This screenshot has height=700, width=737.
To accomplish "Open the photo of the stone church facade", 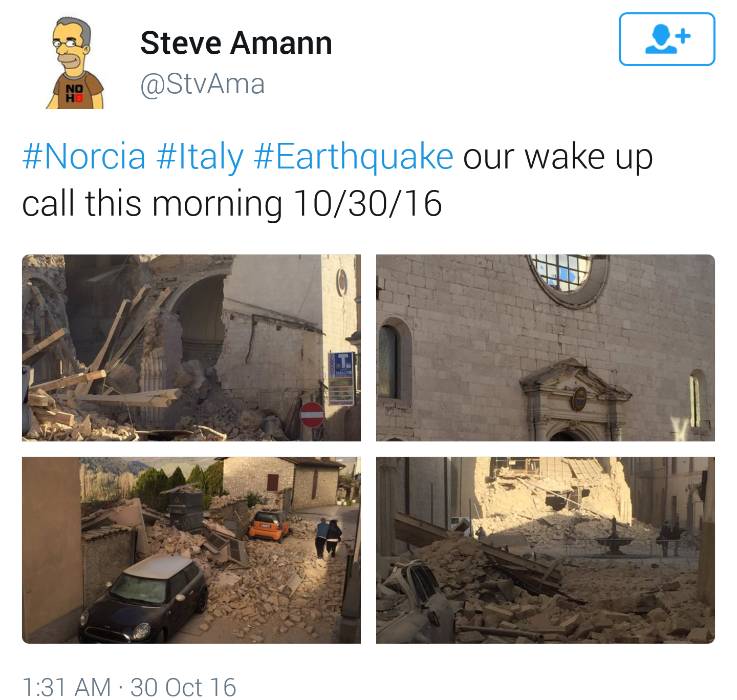I will click(x=546, y=348).
